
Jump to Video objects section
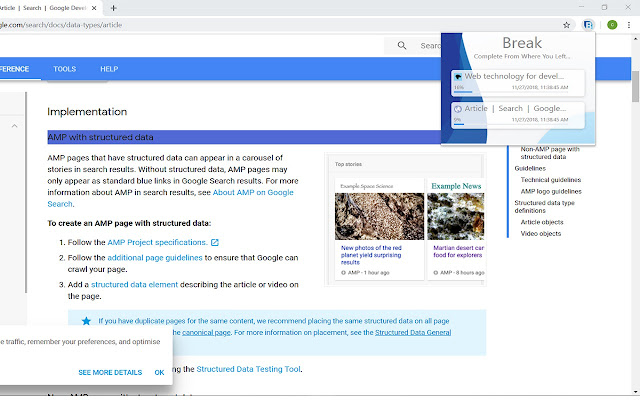(540, 234)
